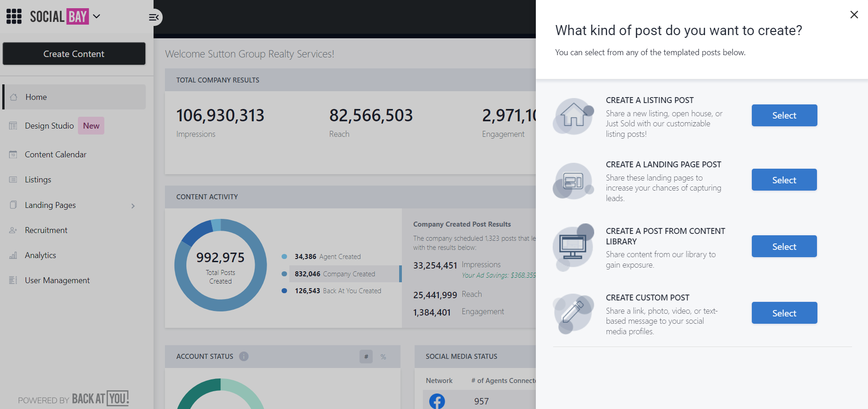The width and height of the screenshot is (868, 409).
Task: Click the Create Content button
Action: pyautogui.click(x=74, y=54)
